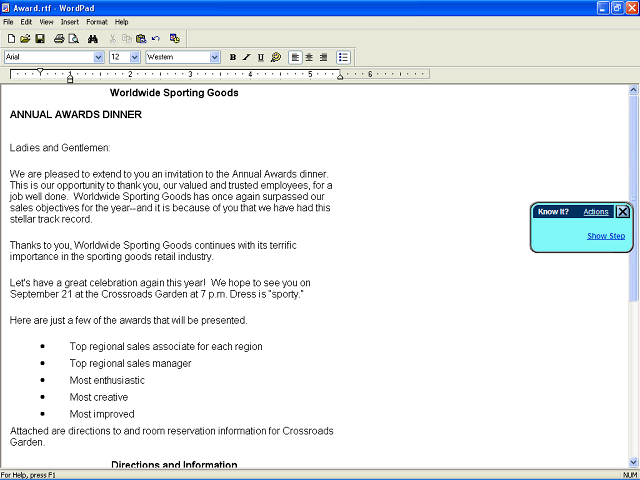Minimize the WordPad window
This screenshot has height=480, width=640.
(x=603, y=8)
